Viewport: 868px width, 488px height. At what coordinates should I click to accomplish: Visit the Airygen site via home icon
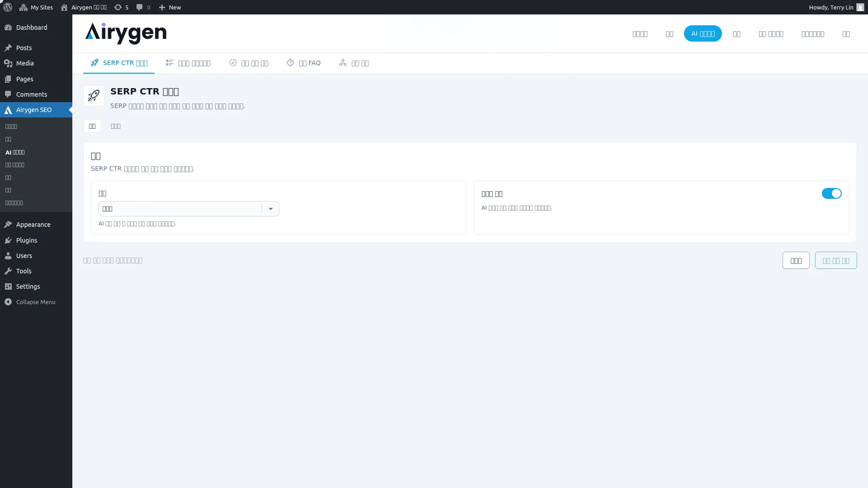[84, 7]
